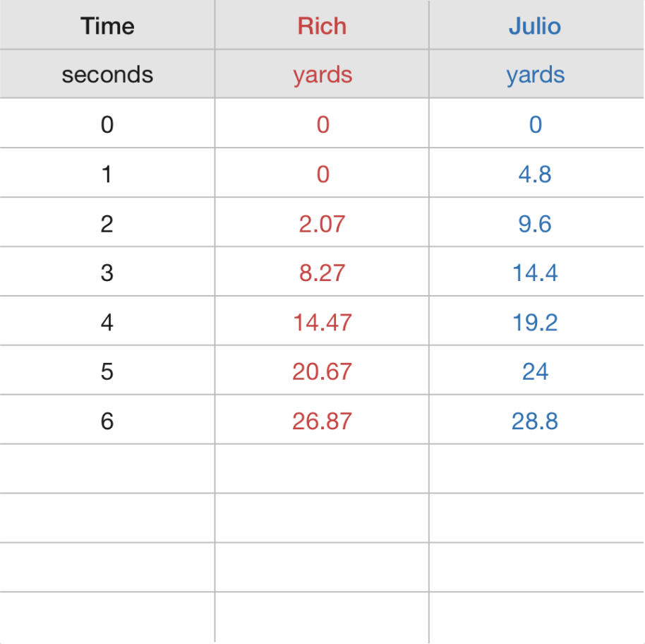Select Julio's value 4.8
645x644 pixels.
pos(535,174)
